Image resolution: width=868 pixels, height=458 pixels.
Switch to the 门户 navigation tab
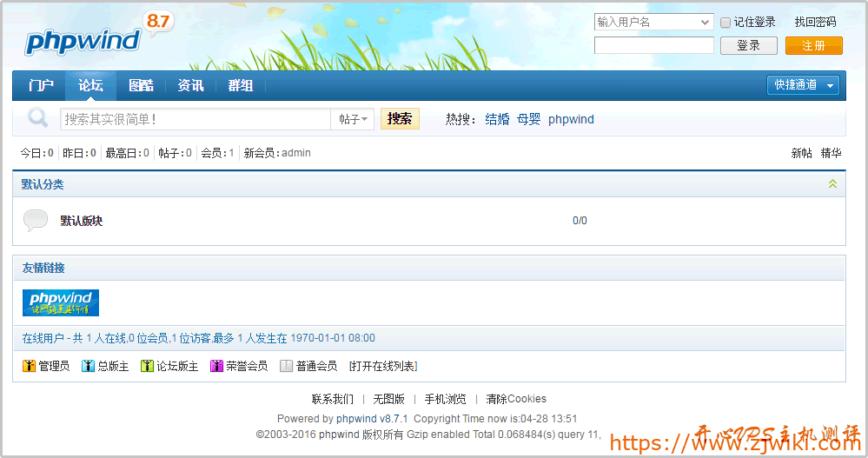[x=41, y=85]
